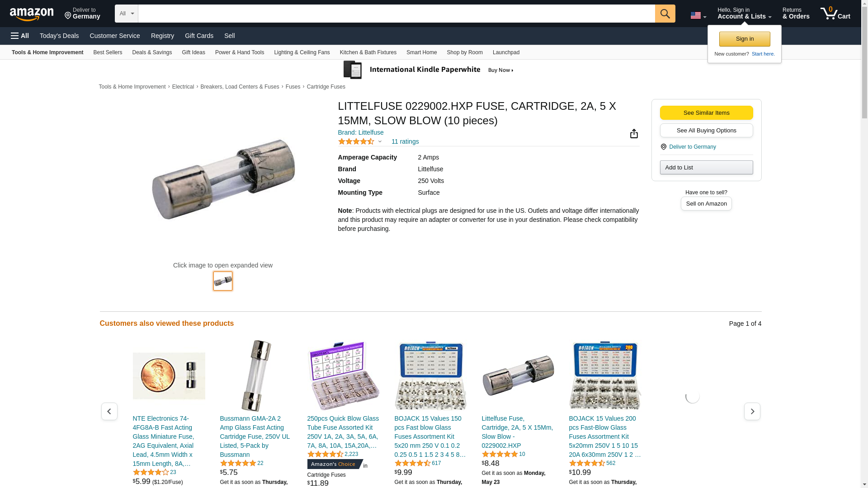Open the All hamburger menu
Viewport: 868px width, 488px height.
point(20,36)
